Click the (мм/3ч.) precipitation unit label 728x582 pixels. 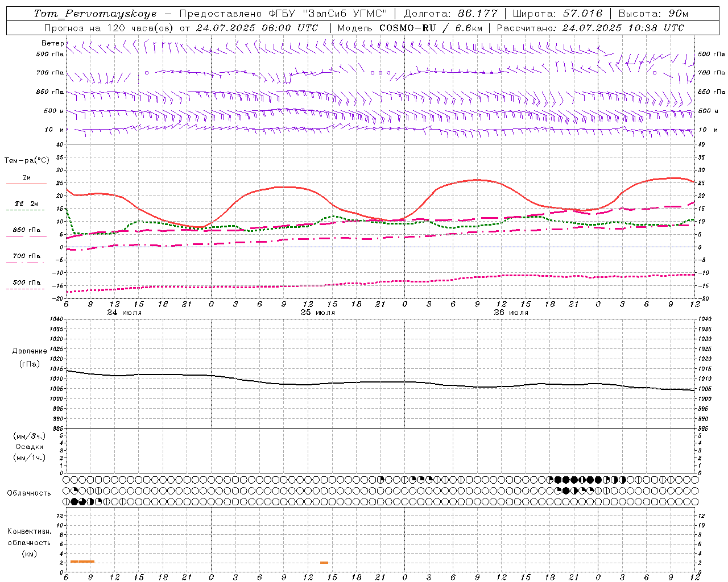pyautogui.click(x=29, y=436)
